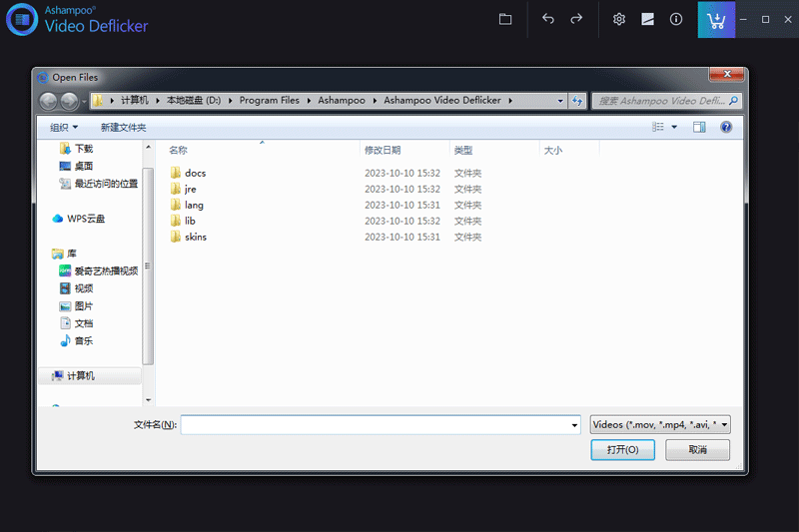799x532 pixels.
Task: Open the view options dropdown arrow
Action: (x=674, y=127)
